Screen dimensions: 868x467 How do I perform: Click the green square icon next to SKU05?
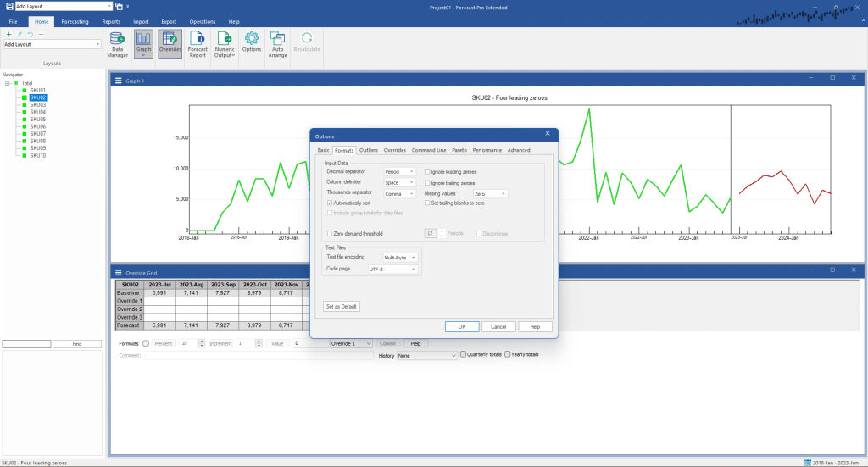25,120
